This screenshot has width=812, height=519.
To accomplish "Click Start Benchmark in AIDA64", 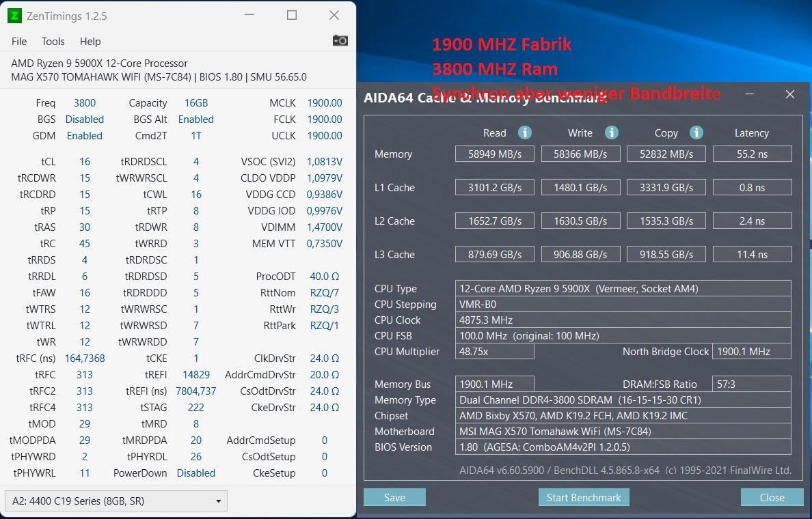I will (x=584, y=497).
